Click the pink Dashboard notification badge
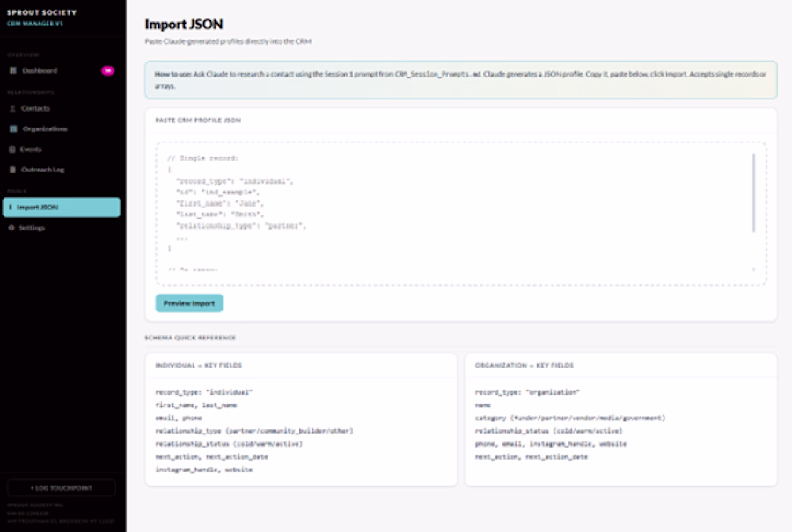This screenshot has height=532, width=792. (x=107, y=70)
